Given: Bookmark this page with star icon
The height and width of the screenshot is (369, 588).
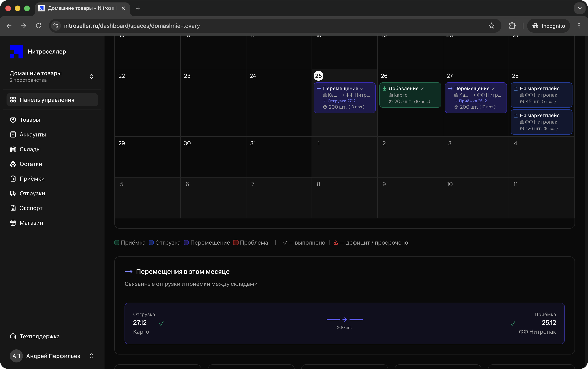Looking at the screenshot, I should [491, 26].
